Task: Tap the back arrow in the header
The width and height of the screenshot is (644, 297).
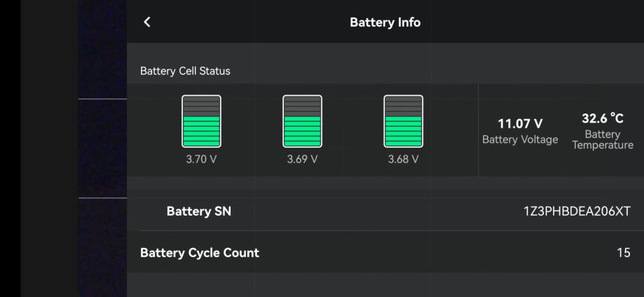Action: (146, 22)
